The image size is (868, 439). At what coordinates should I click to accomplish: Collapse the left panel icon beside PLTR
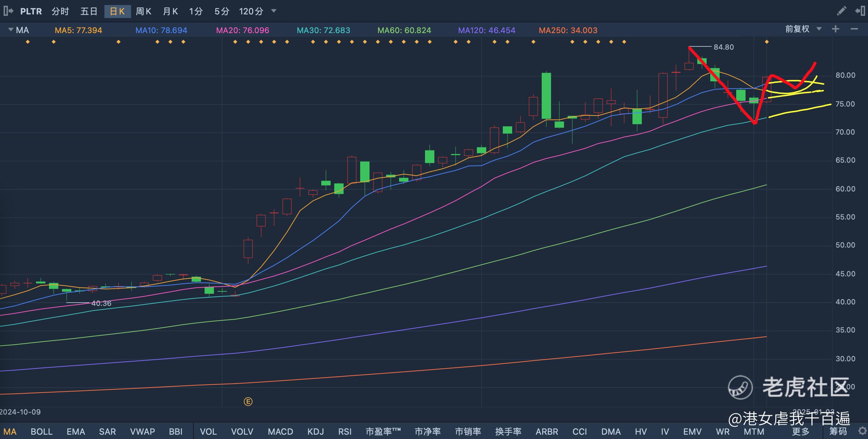point(8,11)
